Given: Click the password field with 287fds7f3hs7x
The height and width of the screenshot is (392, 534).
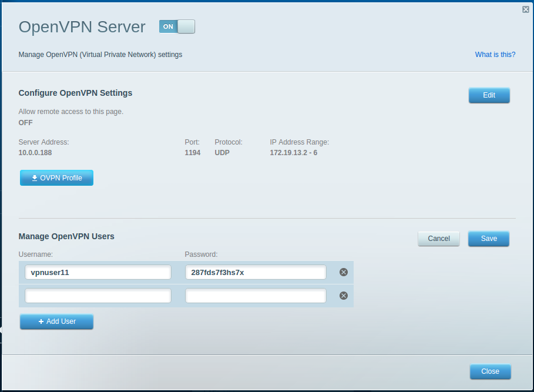Looking at the screenshot, I should (255, 272).
